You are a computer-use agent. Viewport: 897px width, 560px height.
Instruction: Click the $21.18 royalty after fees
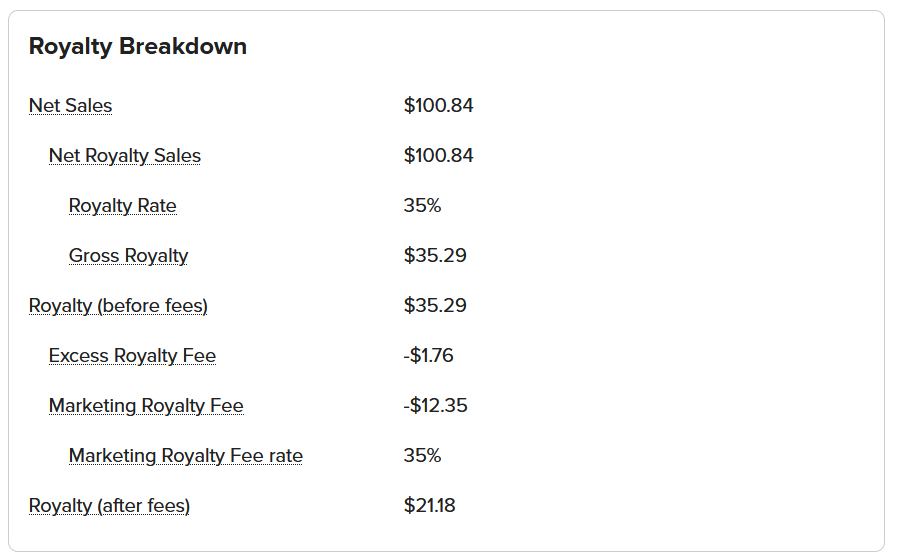point(429,506)
